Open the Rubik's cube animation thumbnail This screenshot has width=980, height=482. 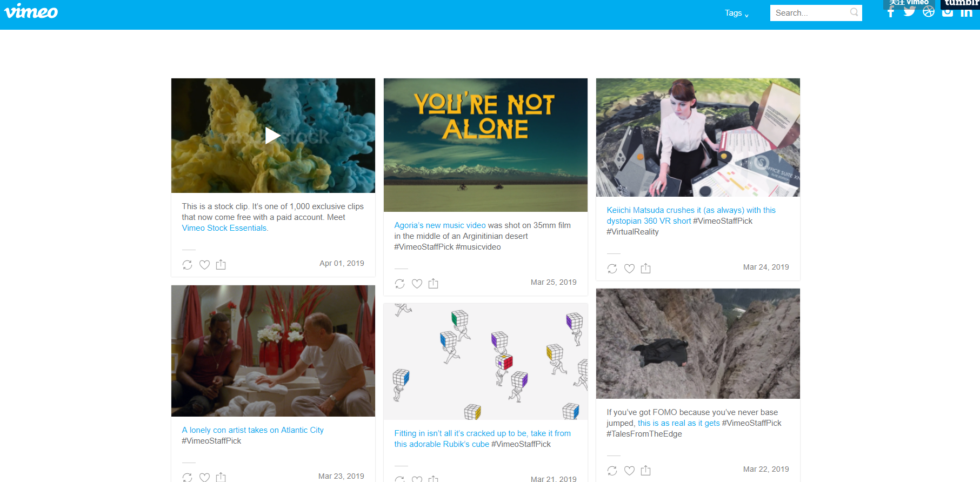click(x=485, y=361)
